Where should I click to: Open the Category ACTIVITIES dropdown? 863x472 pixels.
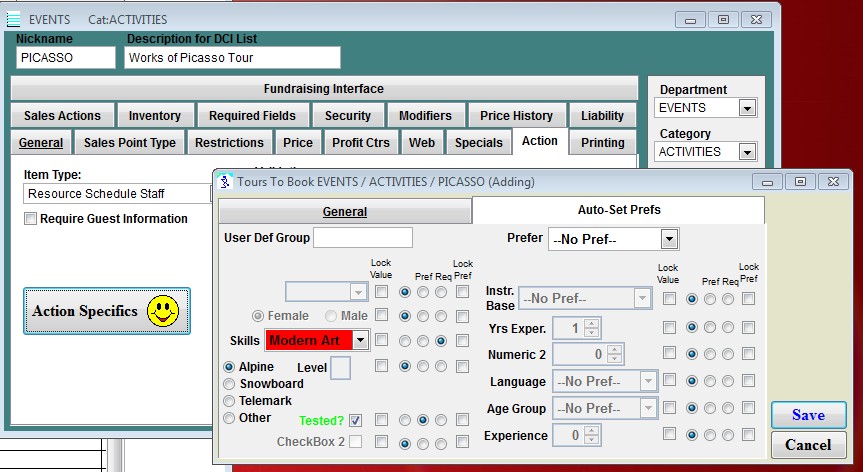(747, 152)
